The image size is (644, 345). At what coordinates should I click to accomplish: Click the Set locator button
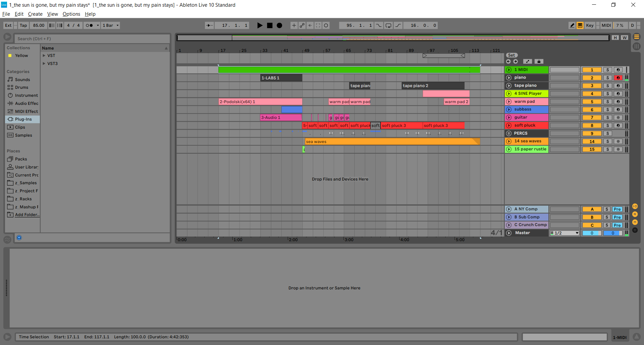(512, 55)
